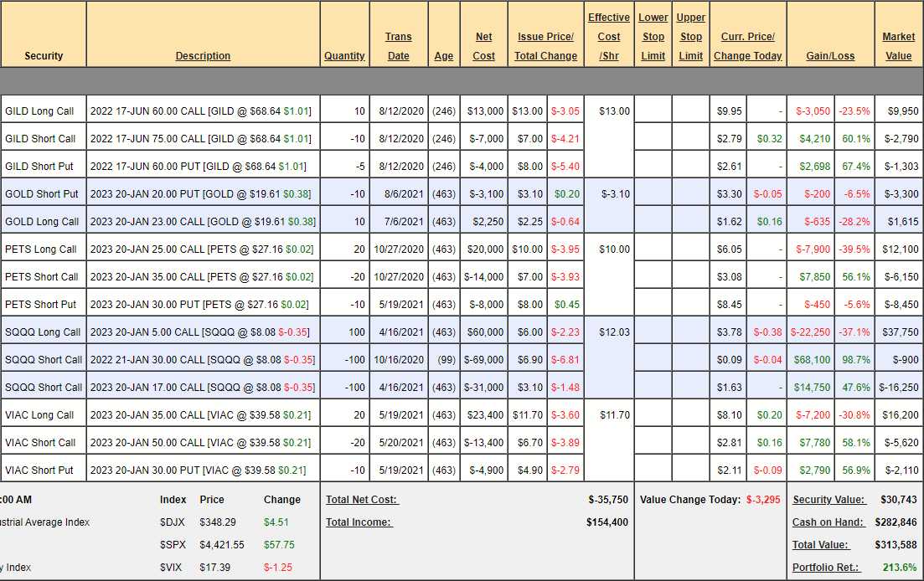Click the PETS Short Put description
Screen dimensions: 924x581
(199, 305)
